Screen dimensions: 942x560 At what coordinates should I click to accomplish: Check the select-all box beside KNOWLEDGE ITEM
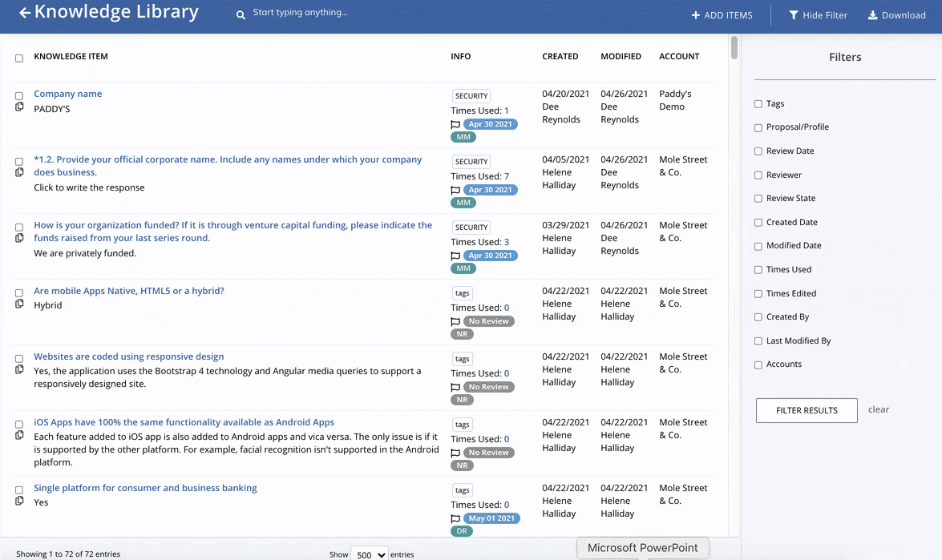(19, 58)
